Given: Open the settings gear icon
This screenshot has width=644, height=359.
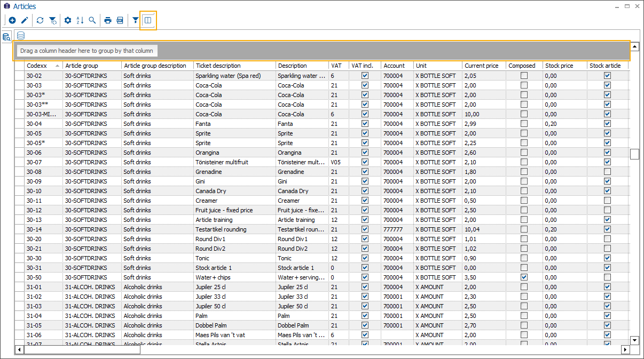Looking at the screenshot, I should click(x=68, y=21).
